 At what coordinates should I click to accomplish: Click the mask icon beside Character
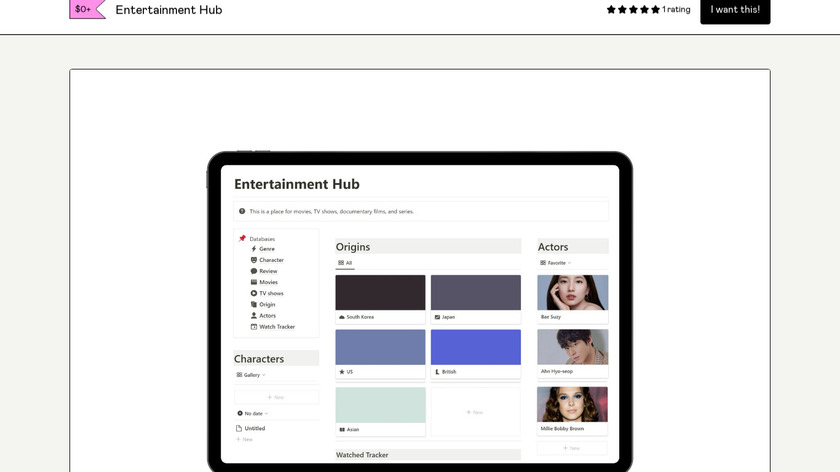pos(254,260)
